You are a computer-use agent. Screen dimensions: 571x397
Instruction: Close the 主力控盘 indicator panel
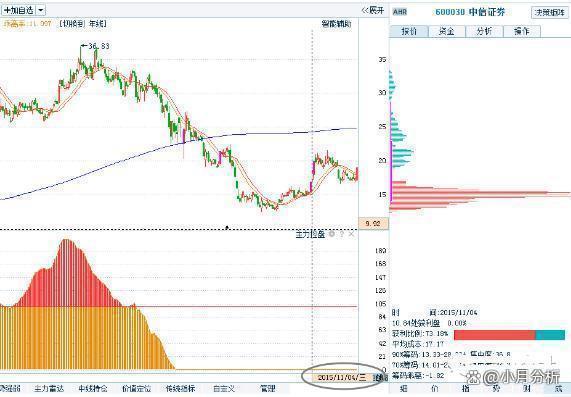click(351, 234)
